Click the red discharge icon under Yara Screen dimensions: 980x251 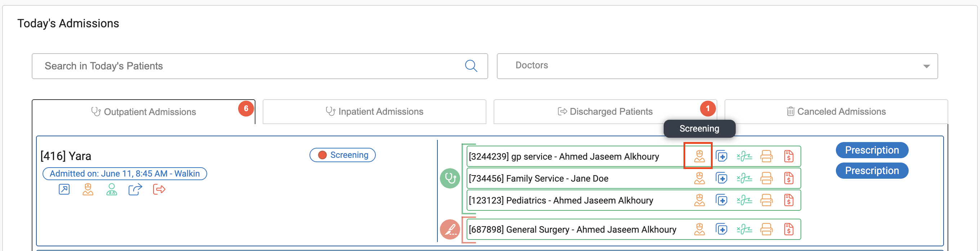[159, 189]
